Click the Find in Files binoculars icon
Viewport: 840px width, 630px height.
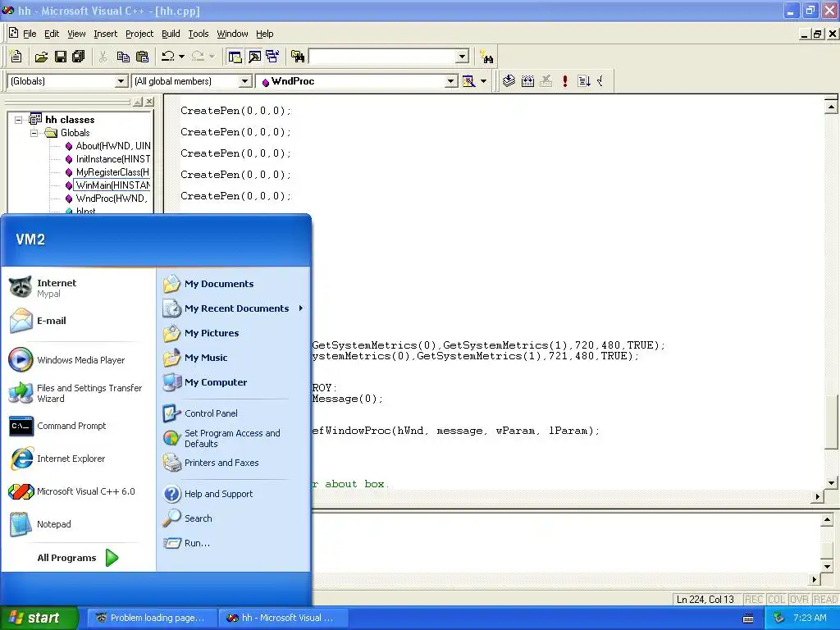click(298, 57)
